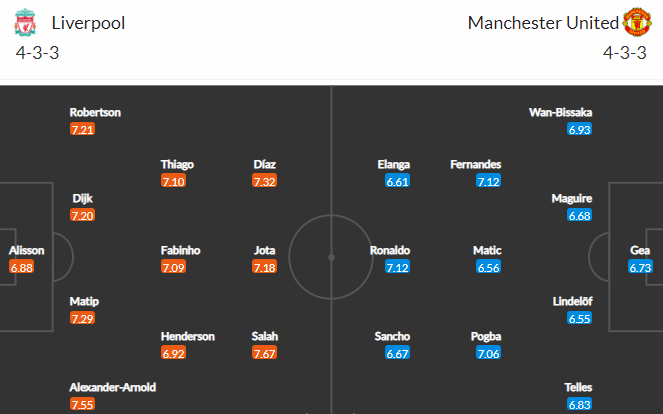Select Fabinho in Liverpool's midfield

click(181, 250)
